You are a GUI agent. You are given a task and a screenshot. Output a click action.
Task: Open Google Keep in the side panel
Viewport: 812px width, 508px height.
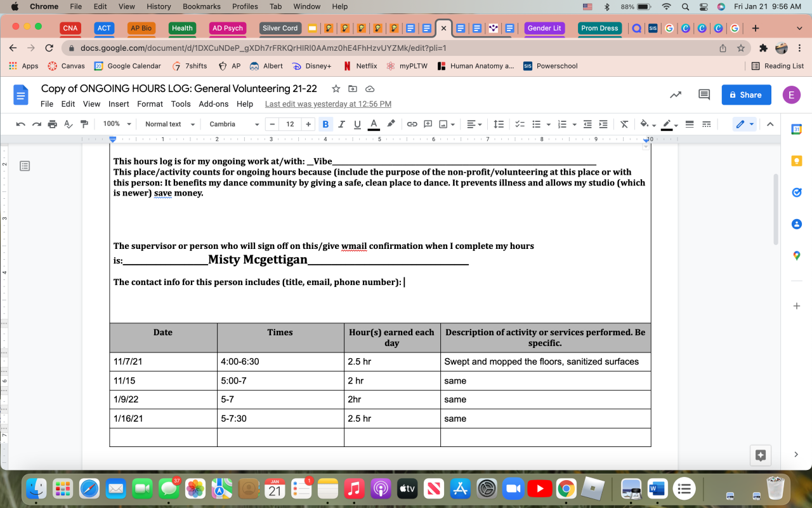pos(797,161)
